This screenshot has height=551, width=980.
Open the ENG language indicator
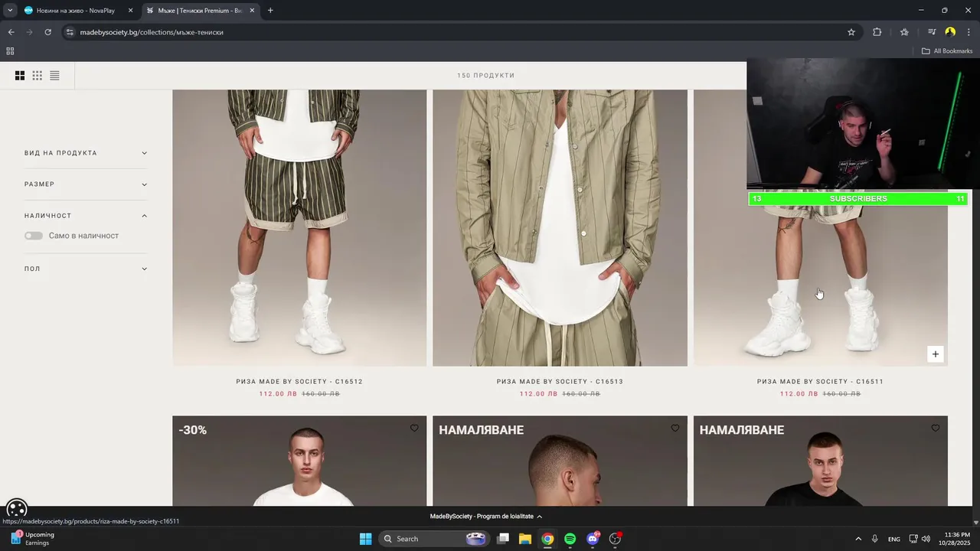893,539
